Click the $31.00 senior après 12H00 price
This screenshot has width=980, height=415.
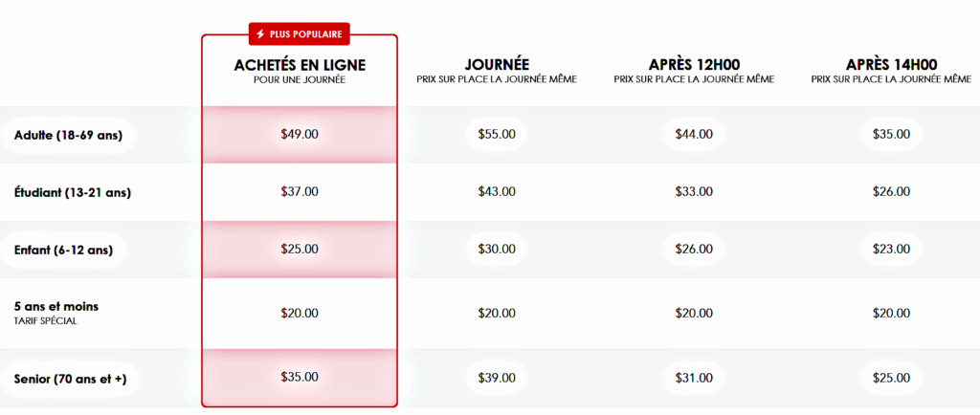[694, 378]
